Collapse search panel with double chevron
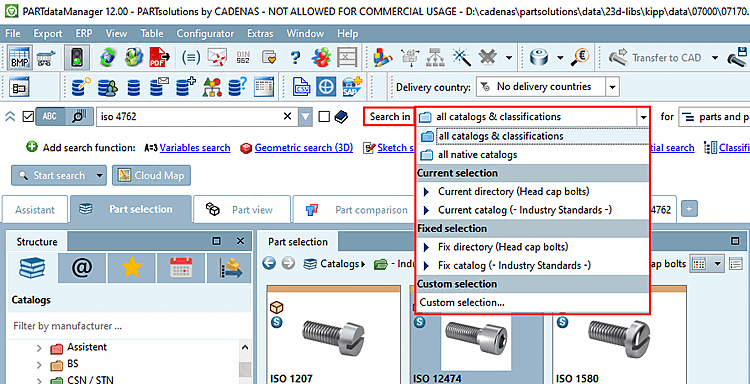 pos(10,117)
